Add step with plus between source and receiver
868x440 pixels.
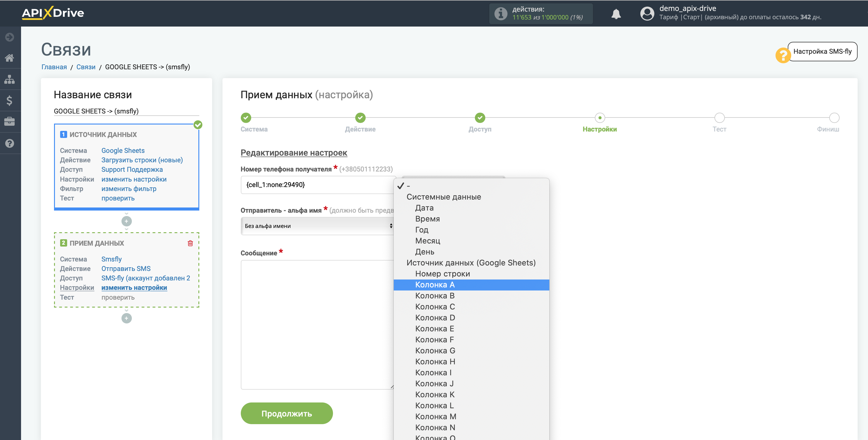pyautogui.click(x=127, y=221)
